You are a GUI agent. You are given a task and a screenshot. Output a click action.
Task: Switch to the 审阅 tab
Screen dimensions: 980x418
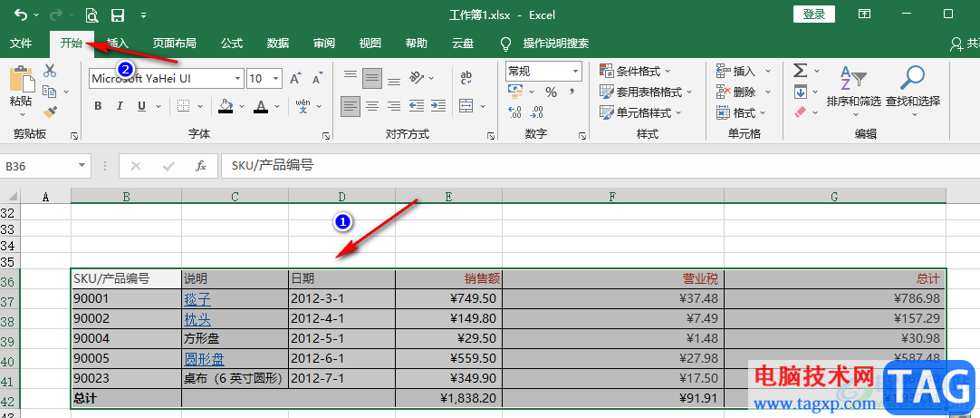(x=323, y=44)
